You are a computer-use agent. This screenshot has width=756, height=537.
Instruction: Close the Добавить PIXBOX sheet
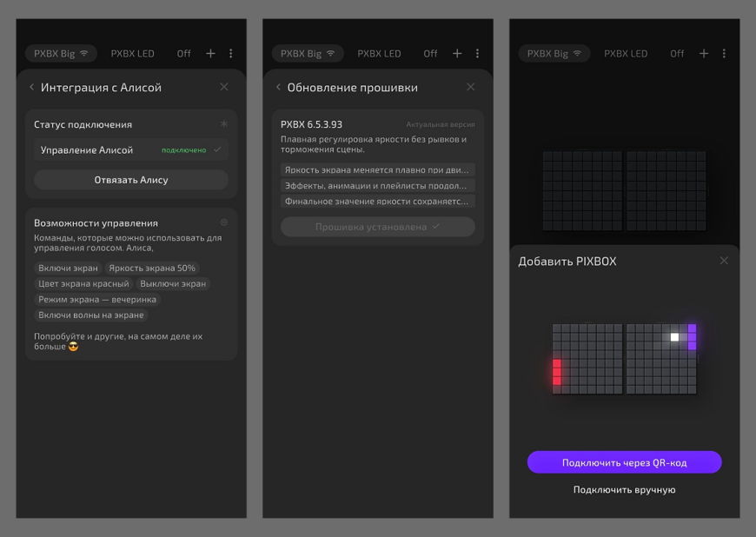(724, 261)
